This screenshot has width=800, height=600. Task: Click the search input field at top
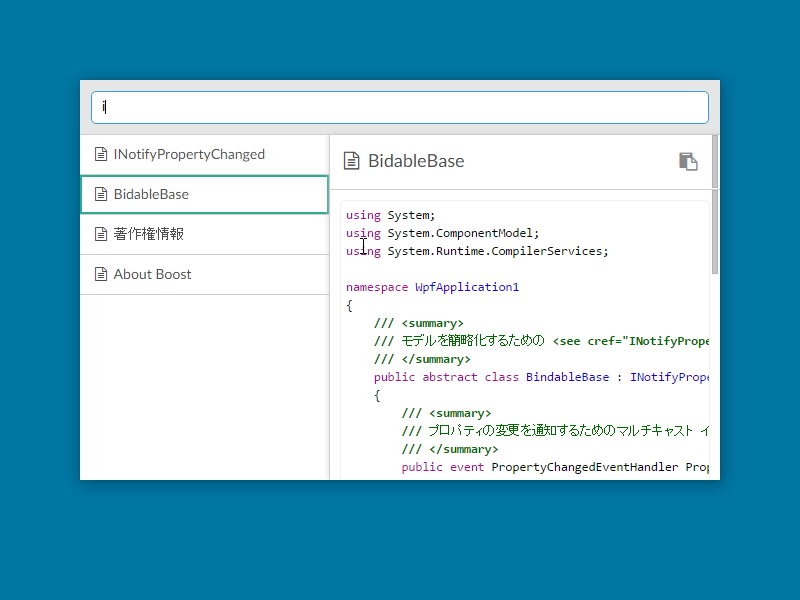coord(399,107)
